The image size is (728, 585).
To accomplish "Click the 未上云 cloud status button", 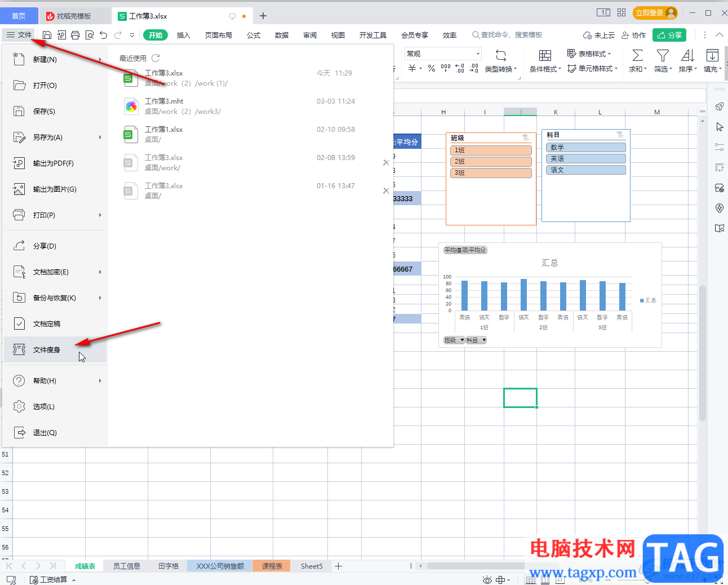I will click(599, 35).
